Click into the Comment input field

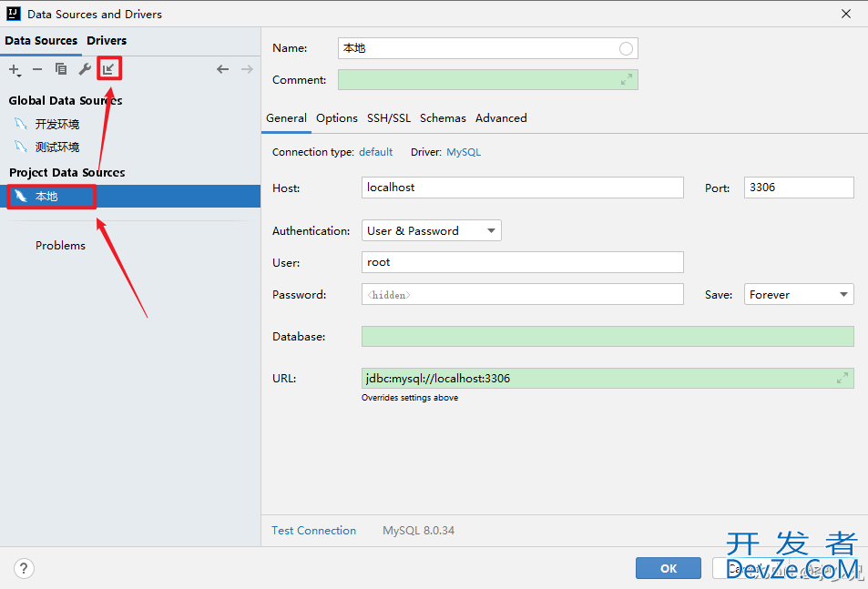[487, 80]
